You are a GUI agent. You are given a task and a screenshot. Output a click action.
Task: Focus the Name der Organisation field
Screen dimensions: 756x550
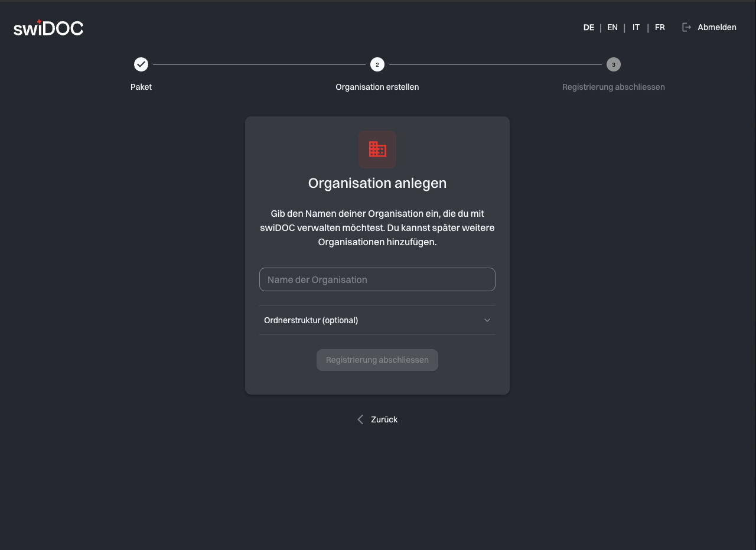(377, 279)
